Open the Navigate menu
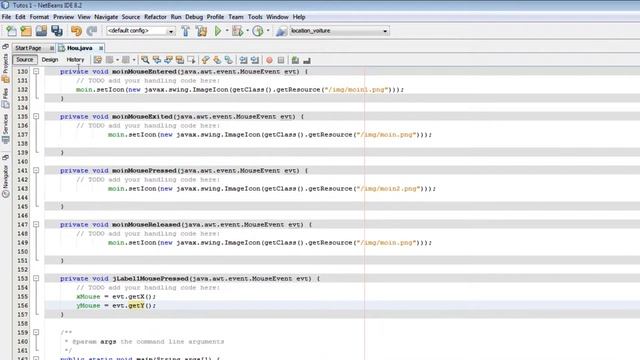Viewport: 640px width, 360px height. [106, 17]
